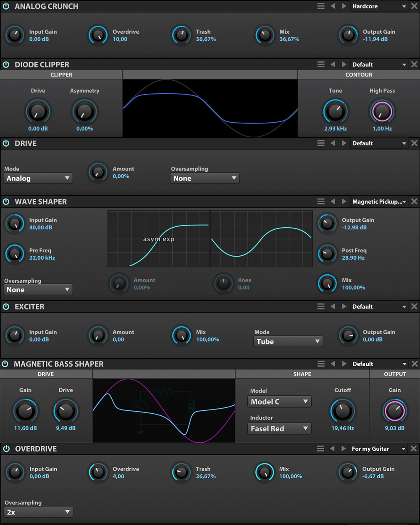The width and height of the screenshot is (420, 525).
Task: Go to next preset in Analog Crunch
Action: (344, 6)
